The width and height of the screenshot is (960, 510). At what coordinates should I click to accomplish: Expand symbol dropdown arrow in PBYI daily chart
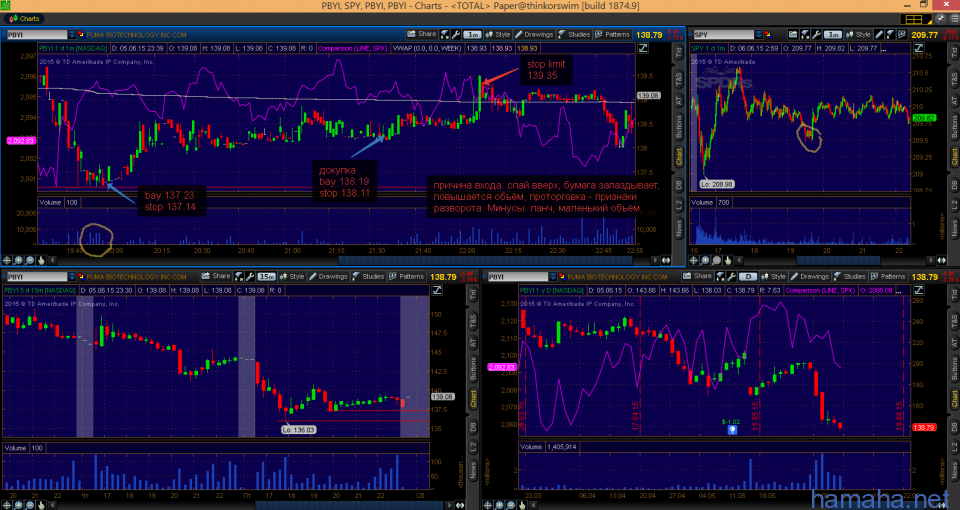[x=553, y=277]
